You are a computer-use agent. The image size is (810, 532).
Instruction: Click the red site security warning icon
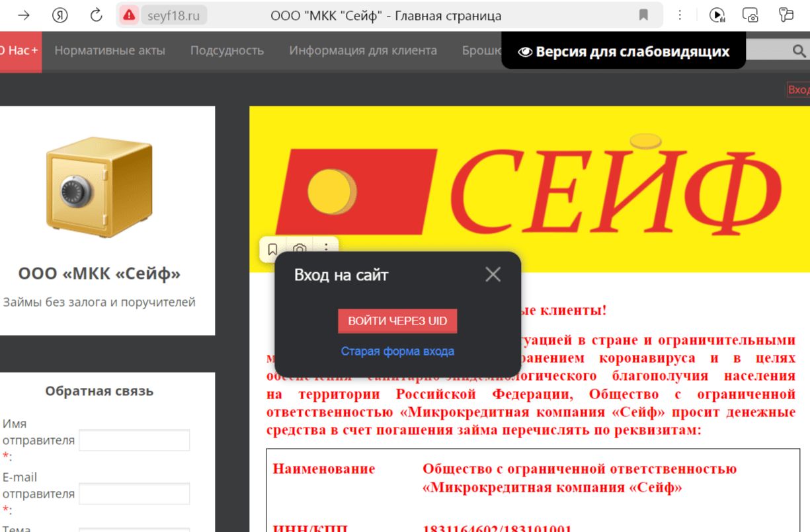pos(129,15)
